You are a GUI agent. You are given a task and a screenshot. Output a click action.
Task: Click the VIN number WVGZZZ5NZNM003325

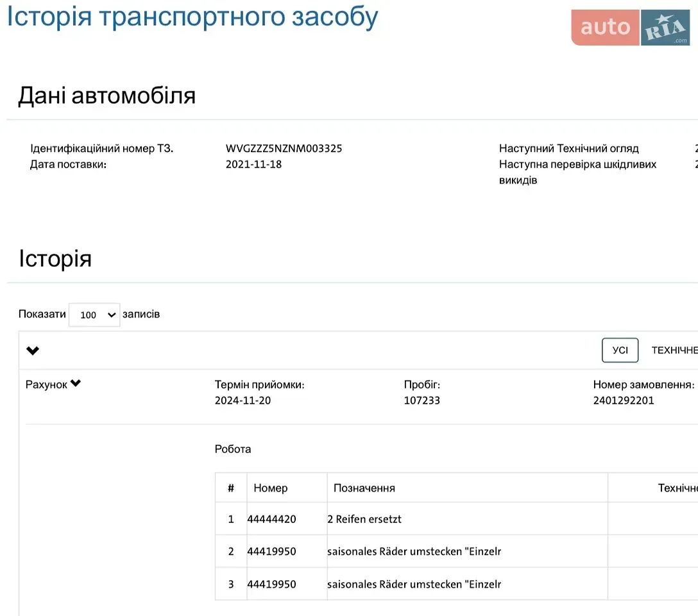pos(284,148)
